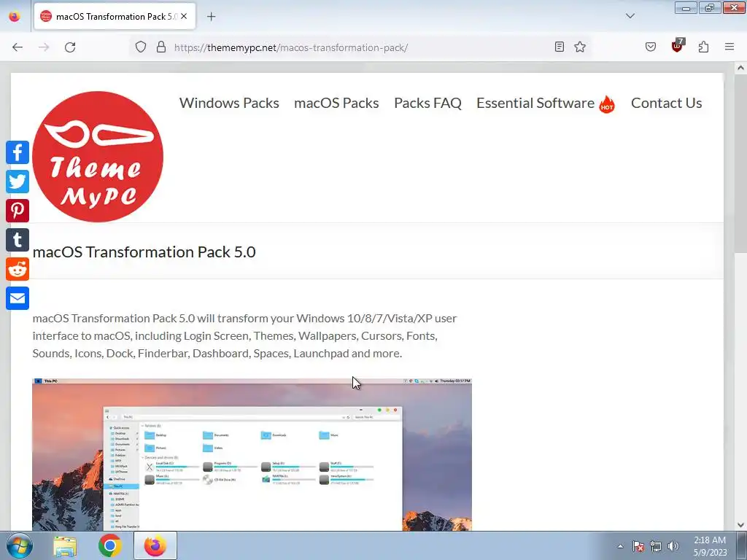List all tabs dropdown arrow
The width and height of the screenshot is (747, 560).
(x=630, y=16)
